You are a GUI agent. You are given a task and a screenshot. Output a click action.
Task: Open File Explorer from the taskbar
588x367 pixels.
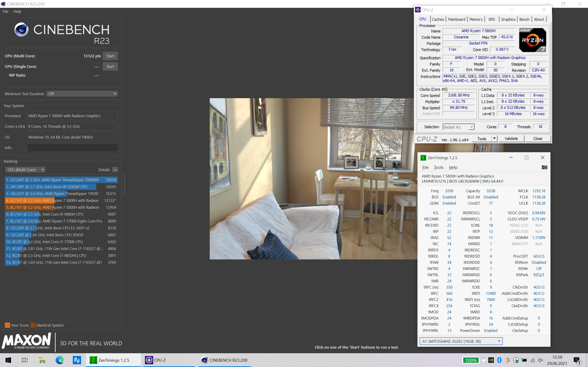43,360
